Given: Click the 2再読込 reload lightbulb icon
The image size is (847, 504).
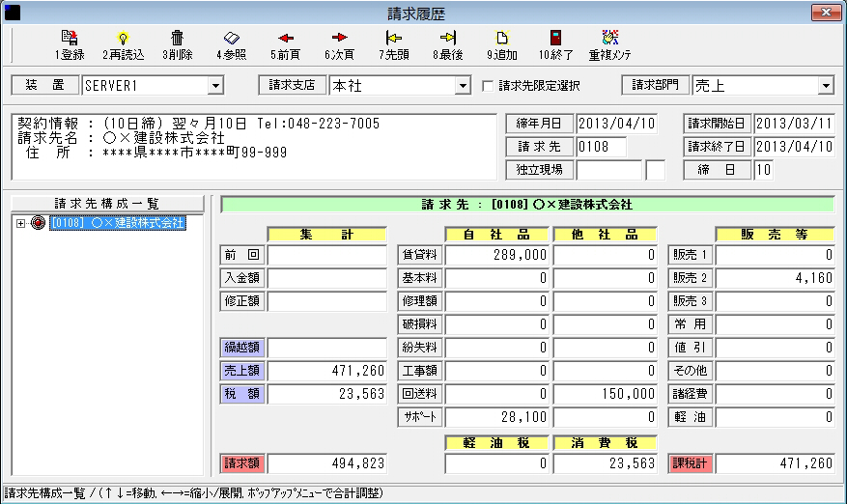Looking at the screenshot, I should tap(123, 39).
